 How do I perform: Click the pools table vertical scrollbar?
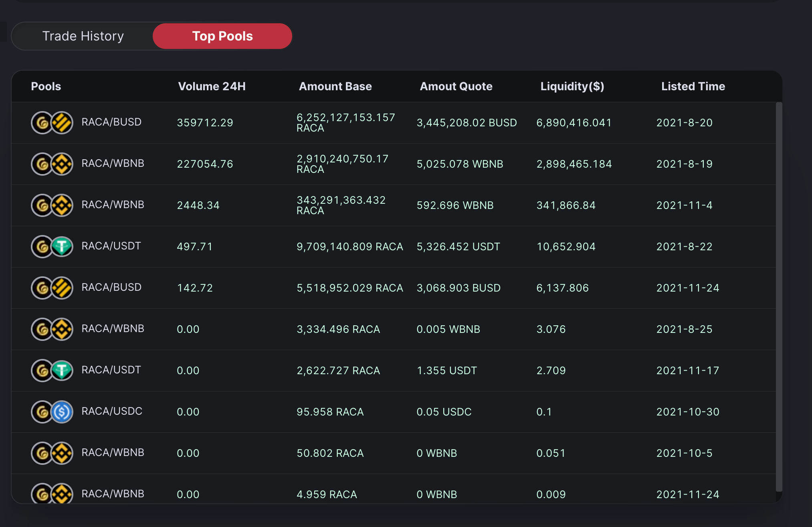pyautogui.click(x=779, y=297)
